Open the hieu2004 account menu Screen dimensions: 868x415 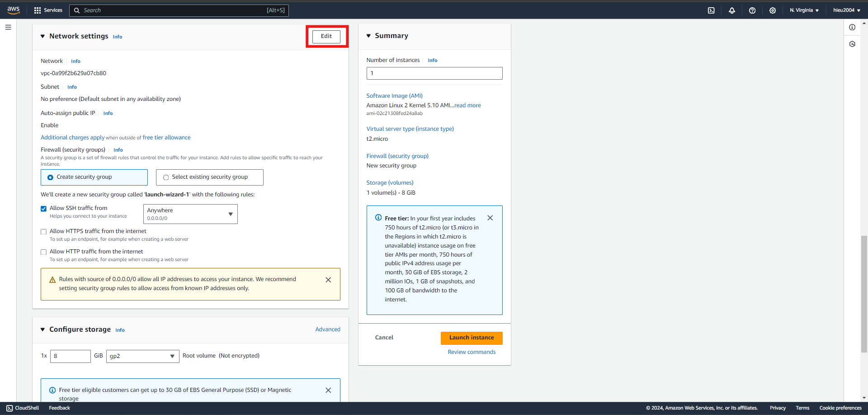[x=847, y=10]
